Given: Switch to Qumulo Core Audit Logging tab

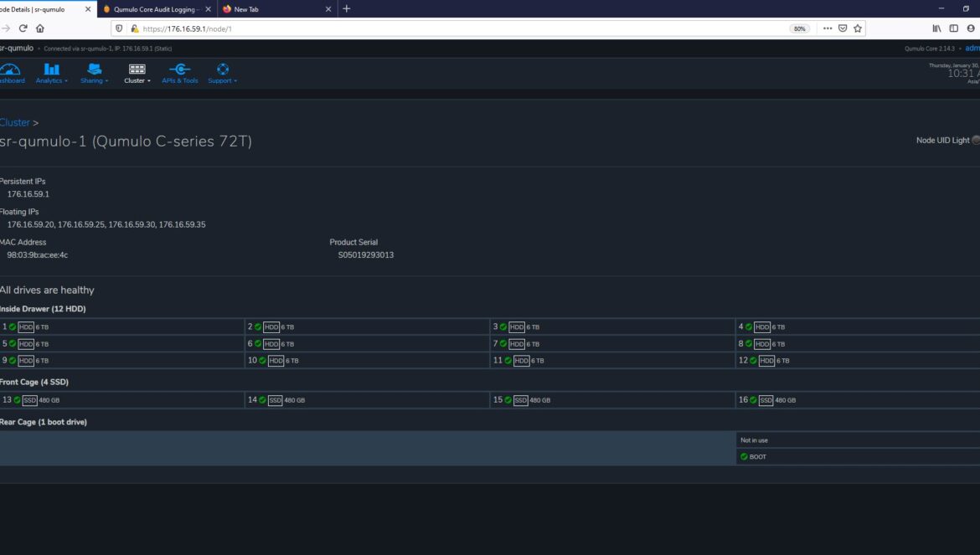Looking at the screenshot, I should pyautogui.click(x=157, y=8).
